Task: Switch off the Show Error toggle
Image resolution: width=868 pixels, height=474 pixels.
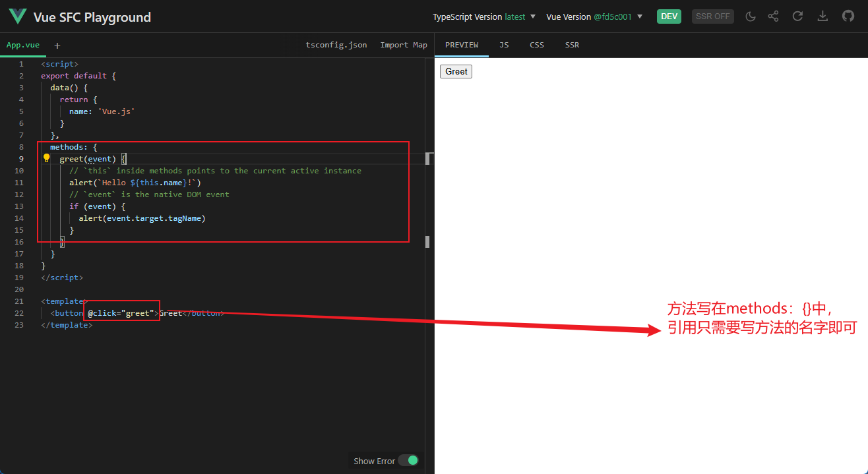Action: tap(408, 461)
